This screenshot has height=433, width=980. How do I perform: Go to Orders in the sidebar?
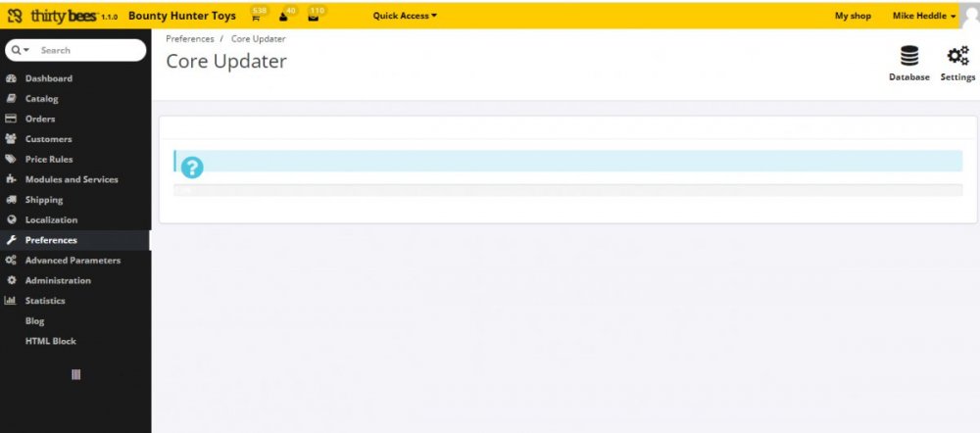[x=40, y=119]
